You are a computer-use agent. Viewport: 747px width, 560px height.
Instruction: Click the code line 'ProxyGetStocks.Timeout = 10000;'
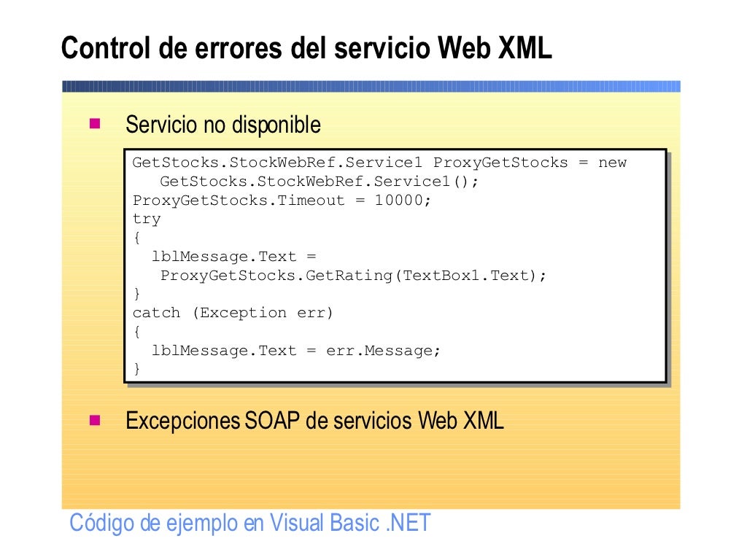pyautogui.click(x=282, y=201)
